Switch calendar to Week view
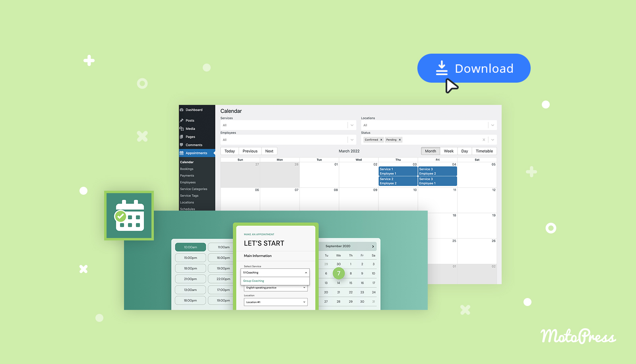Screen dimensions: 636x364 click(x=448, y=151)
